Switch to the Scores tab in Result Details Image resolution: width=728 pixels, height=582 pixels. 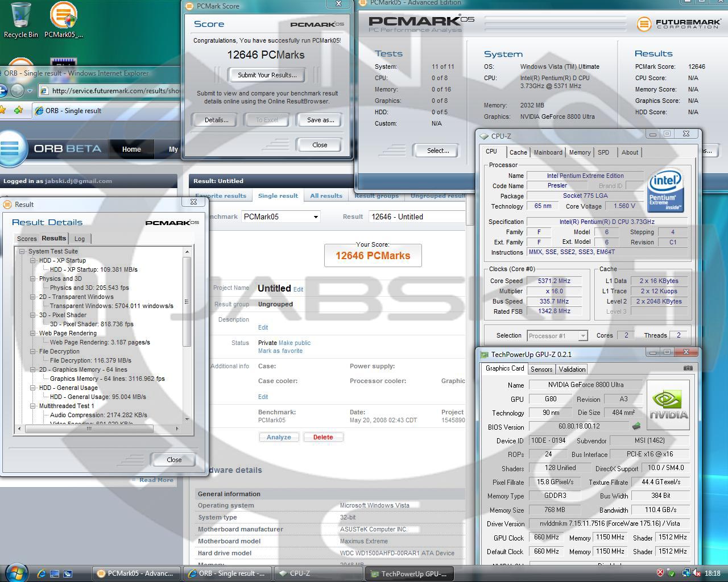pyautogui.click(x=27, y=239)
